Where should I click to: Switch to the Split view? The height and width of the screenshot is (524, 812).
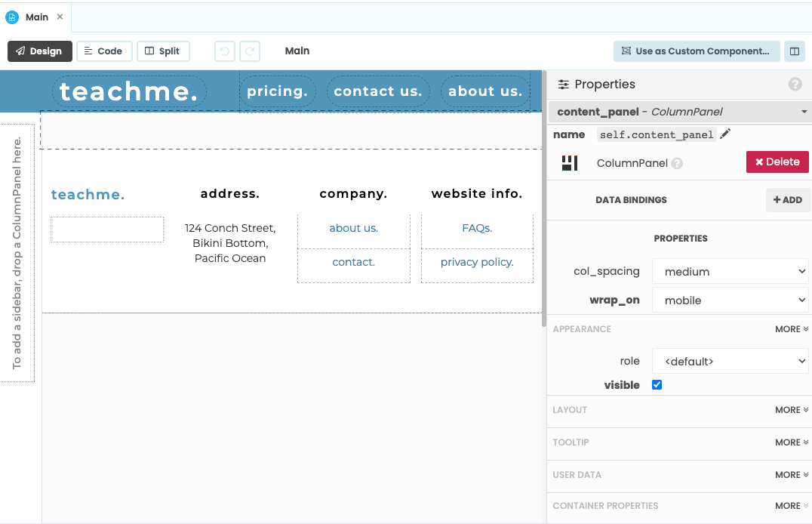point(163,51)
